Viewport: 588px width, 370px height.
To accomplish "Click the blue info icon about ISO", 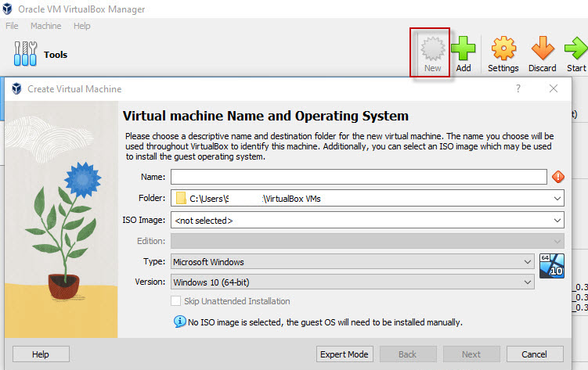I will click(179, 322).
